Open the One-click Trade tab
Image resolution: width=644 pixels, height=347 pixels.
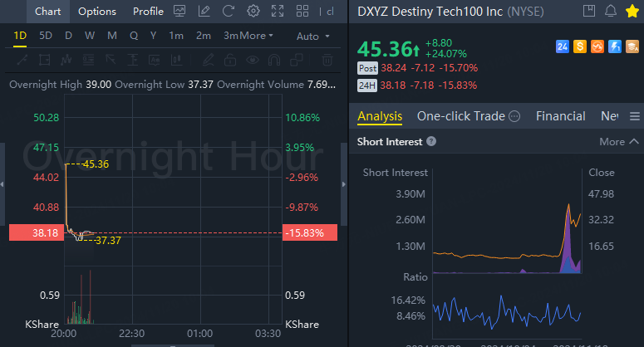click(461, 116)
